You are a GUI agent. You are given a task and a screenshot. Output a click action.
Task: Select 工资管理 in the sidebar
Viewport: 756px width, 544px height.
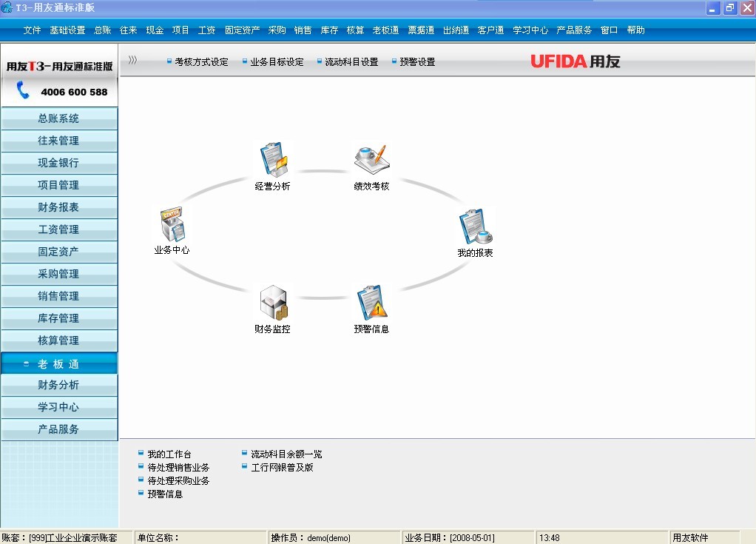pos(59,229)
